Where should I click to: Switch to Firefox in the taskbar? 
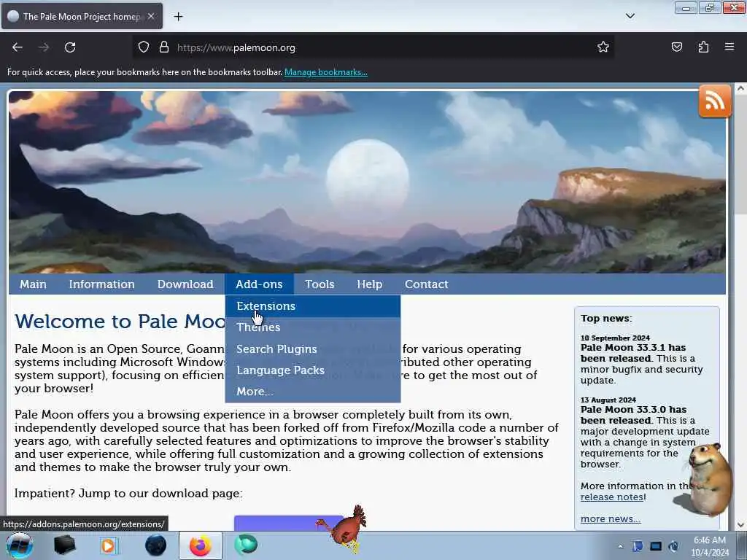pyautogui.click(x=201, y=545)
